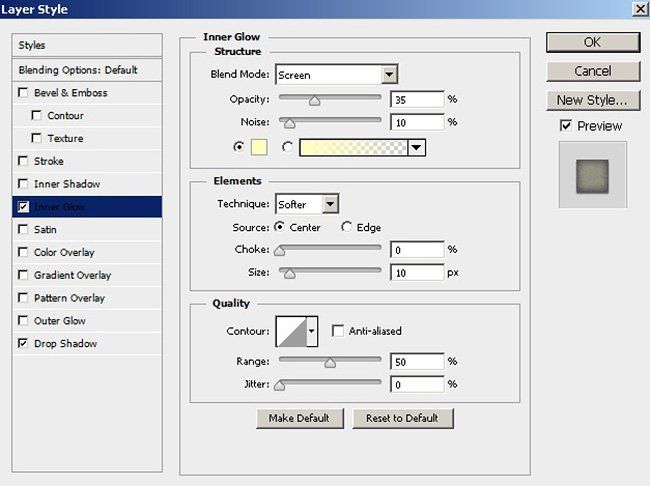Open the gradient picker dropdown arrow
650x486 pixels.
[416, 148]
